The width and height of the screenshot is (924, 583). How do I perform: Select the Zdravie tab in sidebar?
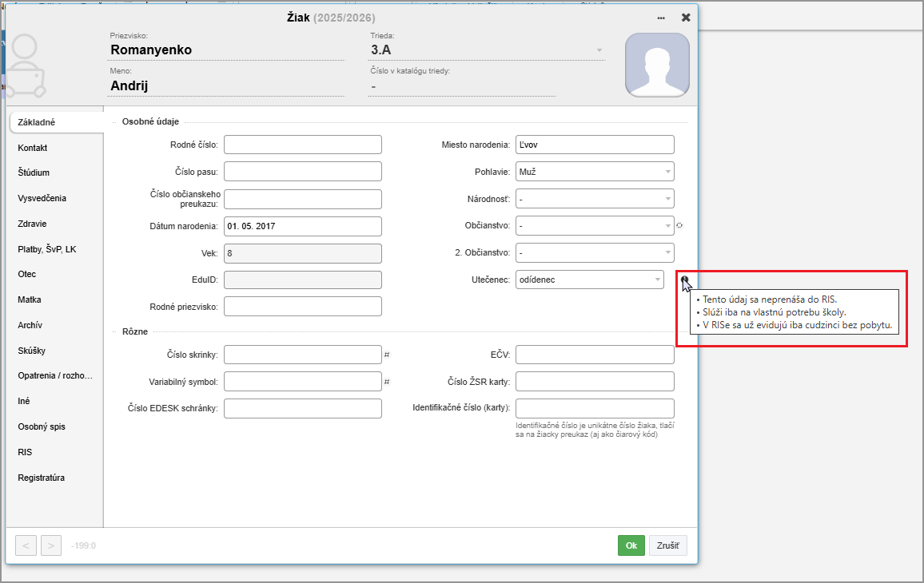coord(32,224)
